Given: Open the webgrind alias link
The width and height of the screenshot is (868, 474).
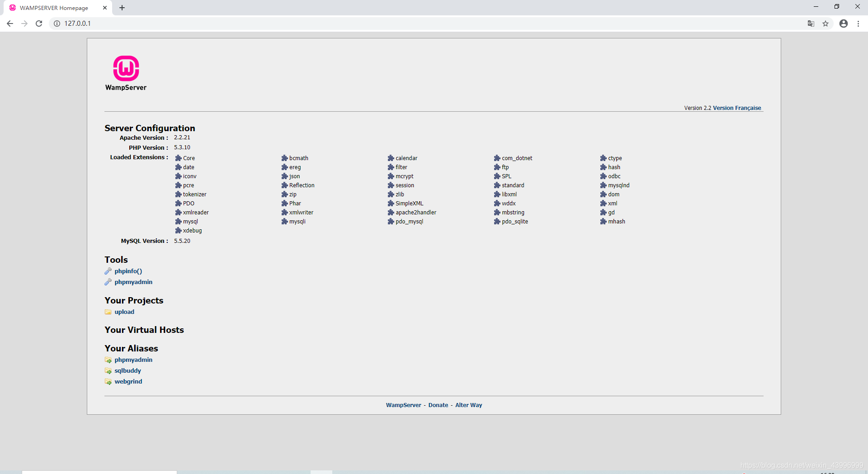Looking at the screenshot, I should click(x=128, y=381).
